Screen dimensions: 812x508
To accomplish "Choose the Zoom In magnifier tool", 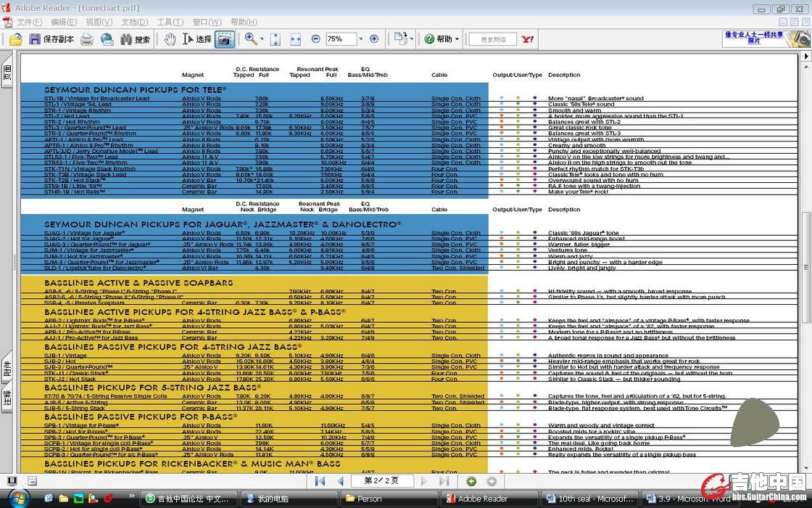I will point(251,39).
